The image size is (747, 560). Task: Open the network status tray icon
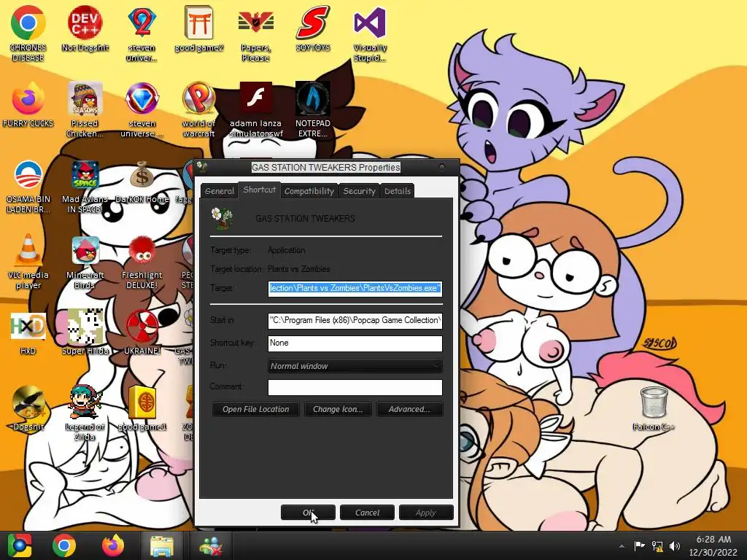click(657, 546)
